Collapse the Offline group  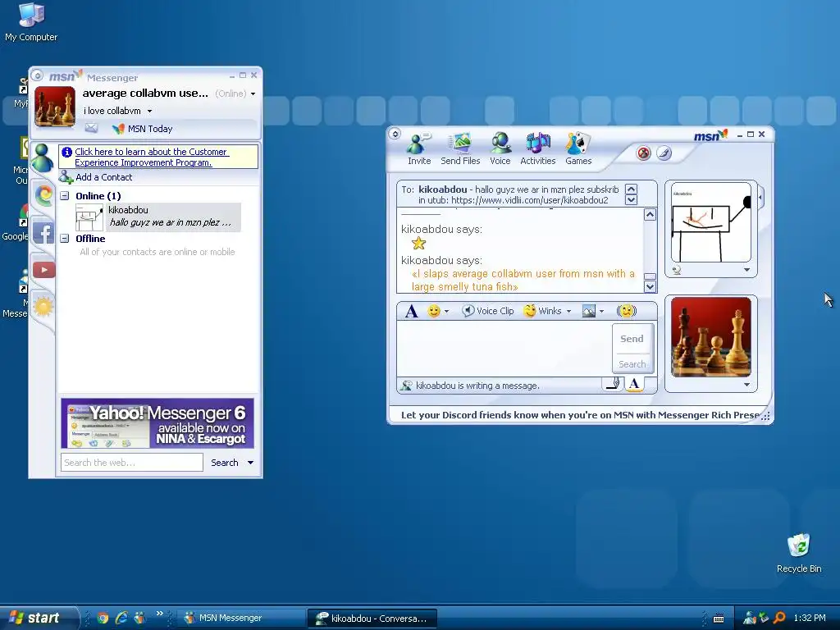[x=64, y=239]
